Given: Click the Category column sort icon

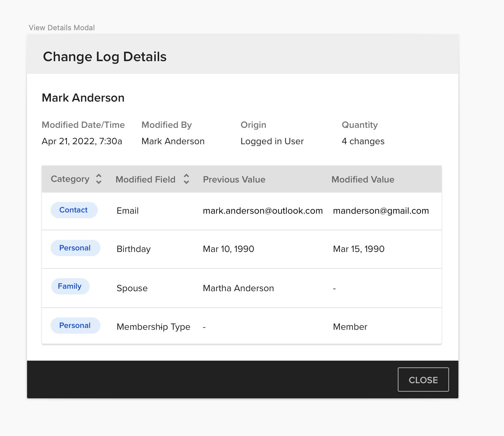Looking at the screenshot, I should [x=99, y=179].
